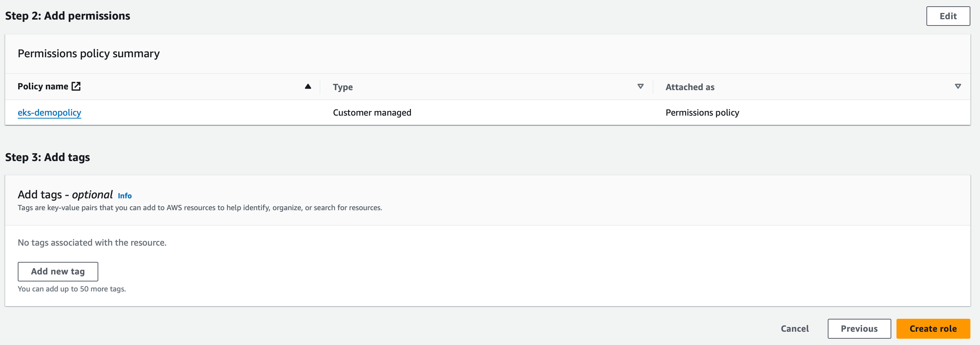The width and height of the screenshot is (980, 345).
Task: Click the Info link next to Add tags
Action: point(125,195)
